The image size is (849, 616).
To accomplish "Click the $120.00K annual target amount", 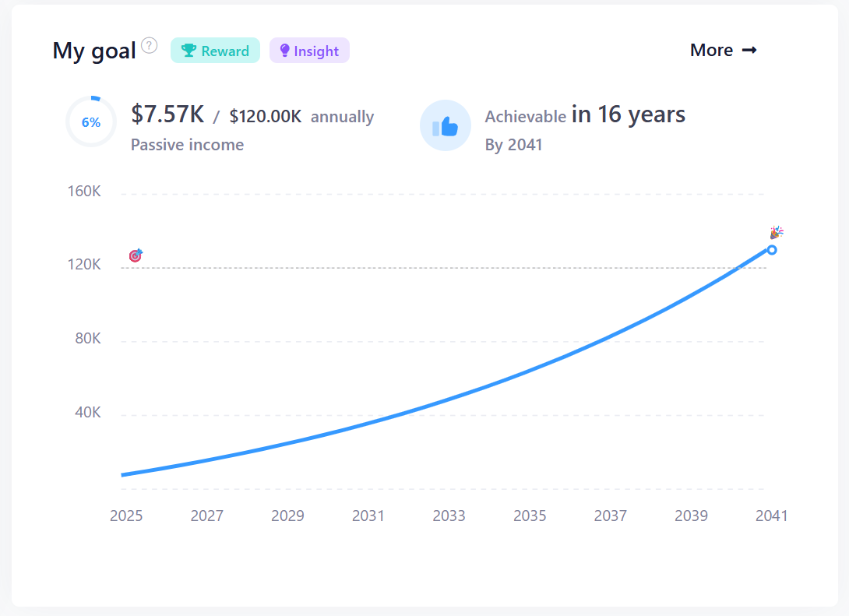I will tap(266, 117).
